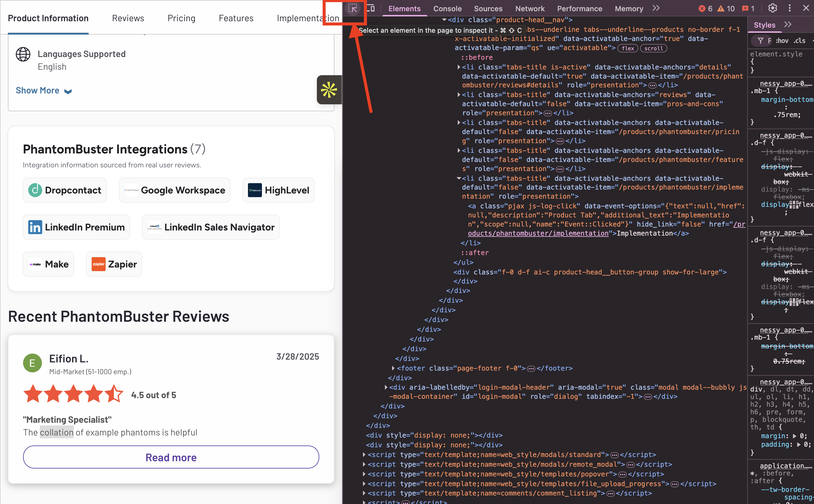
Task: Open DevTools settings gear
Action: pos(772,8)
